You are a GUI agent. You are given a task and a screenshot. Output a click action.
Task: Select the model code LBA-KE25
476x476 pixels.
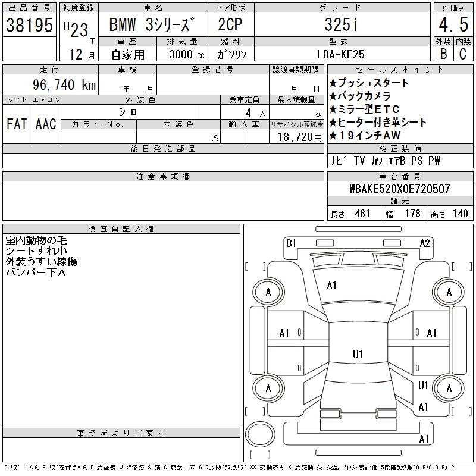coord(342,54)
